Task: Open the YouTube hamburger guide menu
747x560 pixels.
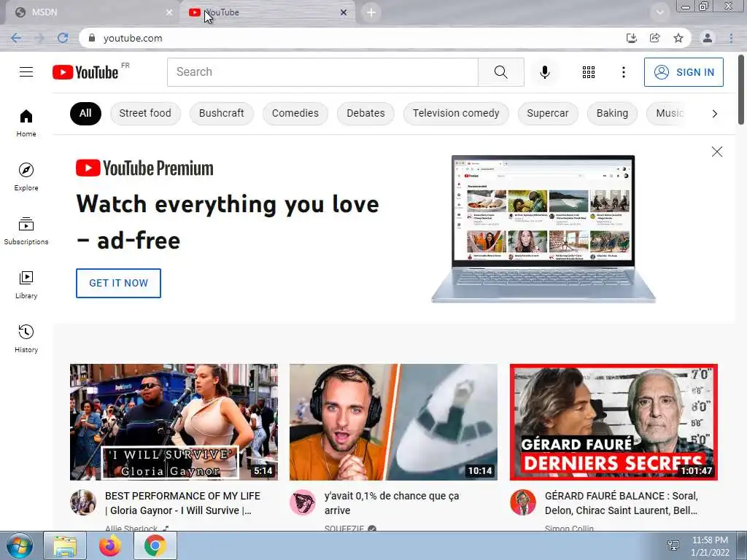Action: tap(26, 72)
